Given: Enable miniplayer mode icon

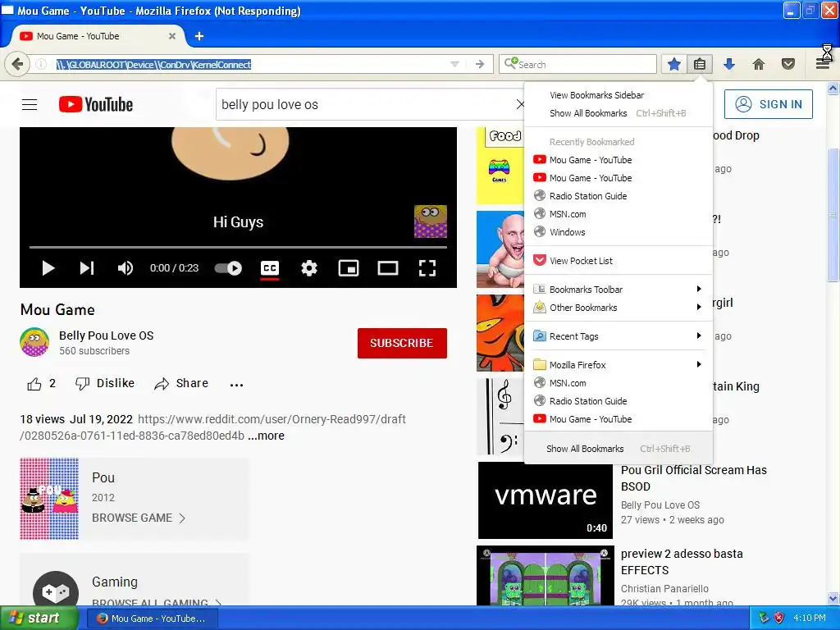Looking at the screenshot, I should coord(349,268).
